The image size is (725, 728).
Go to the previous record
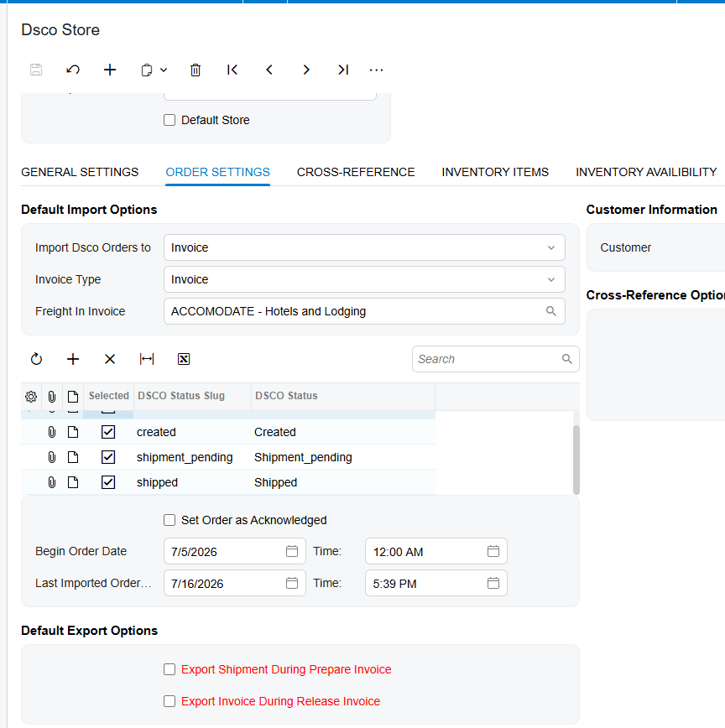click(x=269, y=70)
